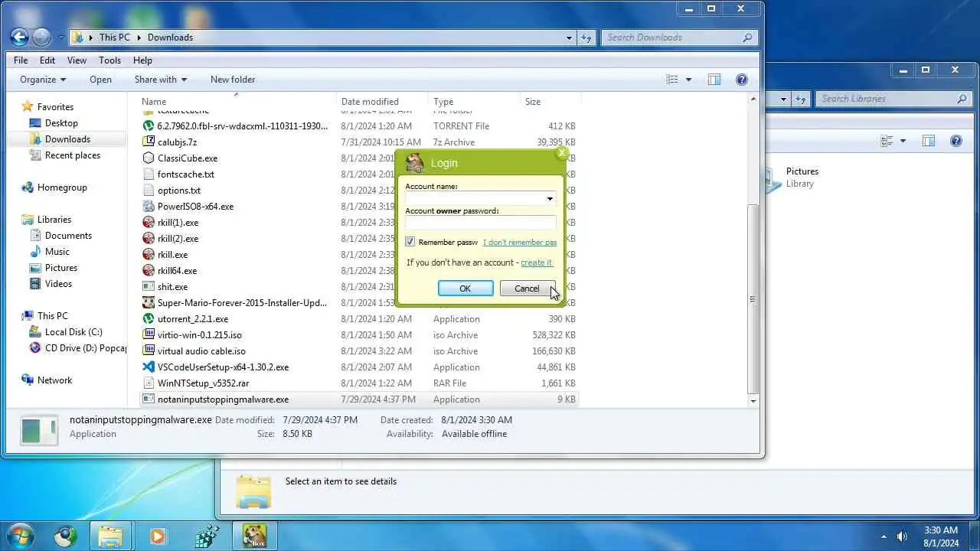Select the ClassiCube.exe file icon

pyautogui.click(x=149, y=158)
